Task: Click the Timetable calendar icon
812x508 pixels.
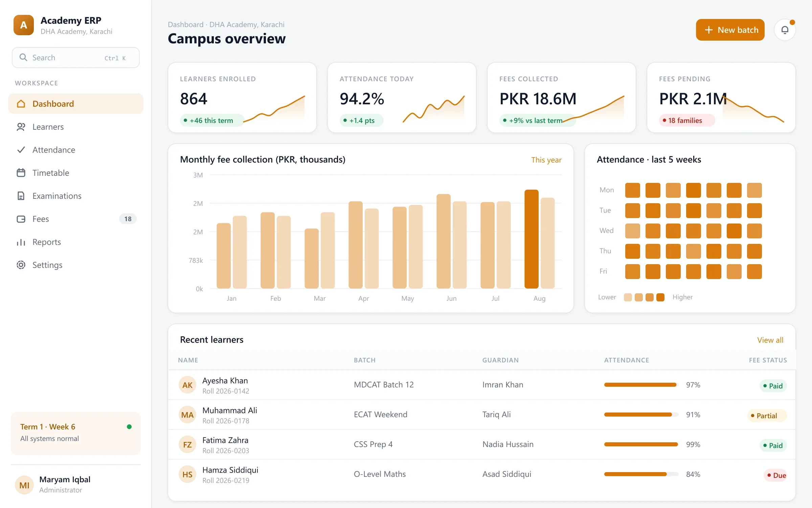Action: [x=21, y=173]
